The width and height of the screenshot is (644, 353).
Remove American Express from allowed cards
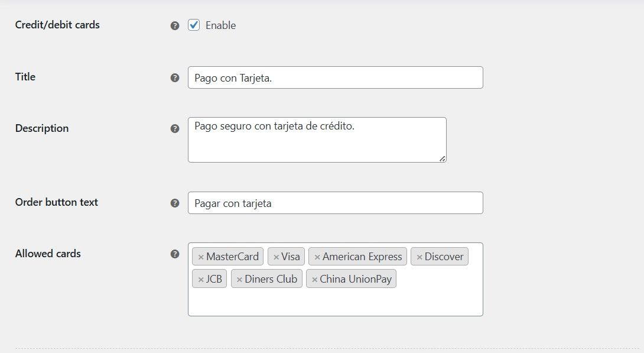pyautogui.click(x=317, y=257)
